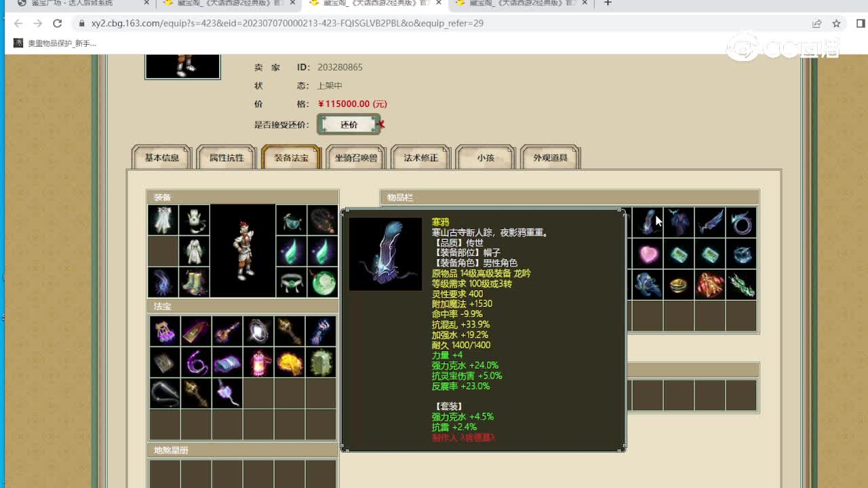Open the 贵重物品保护_新手 bookmark
The width and height of the screenshot is (868, 488).
tap(56, 43)
